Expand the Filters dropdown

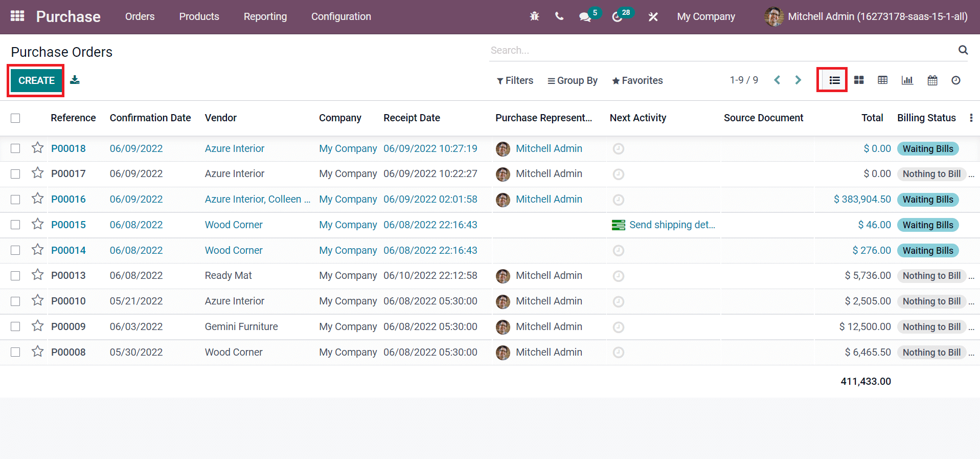pyautogui.click(x=515, y=80)
